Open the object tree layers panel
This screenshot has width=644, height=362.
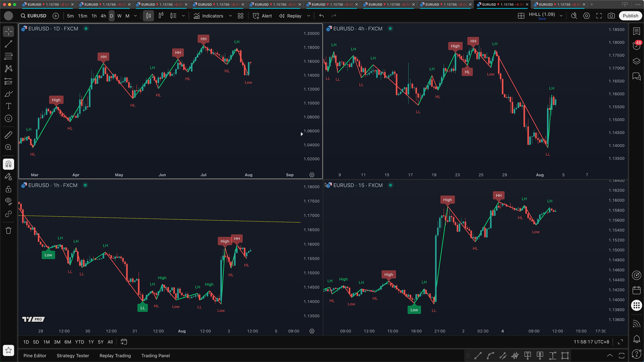pos(636,61)
